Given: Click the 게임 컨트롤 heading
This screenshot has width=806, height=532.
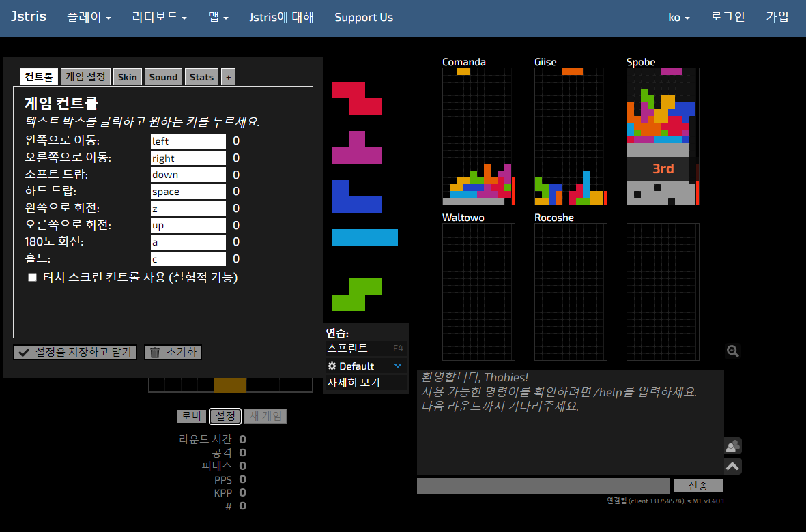Looking at the screenshot, I should [61, 103].
